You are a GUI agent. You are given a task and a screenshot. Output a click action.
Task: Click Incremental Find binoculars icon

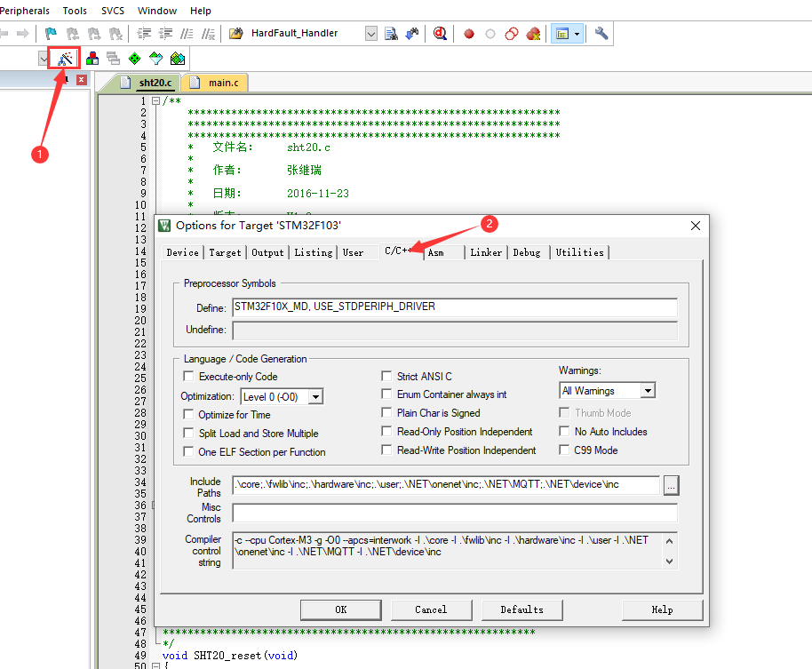click(x=412, y=34)
